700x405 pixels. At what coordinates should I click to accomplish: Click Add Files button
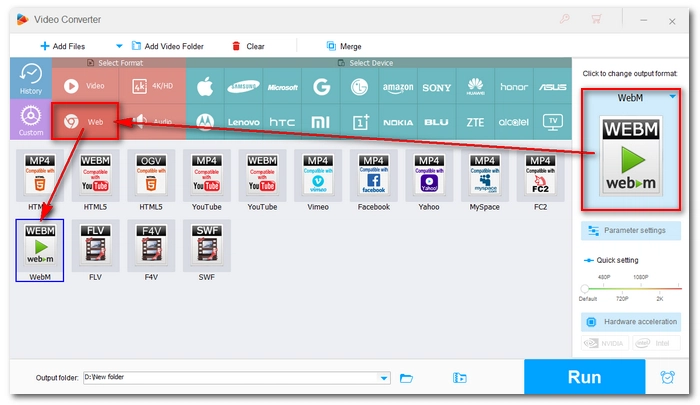(x=62, y=46)
